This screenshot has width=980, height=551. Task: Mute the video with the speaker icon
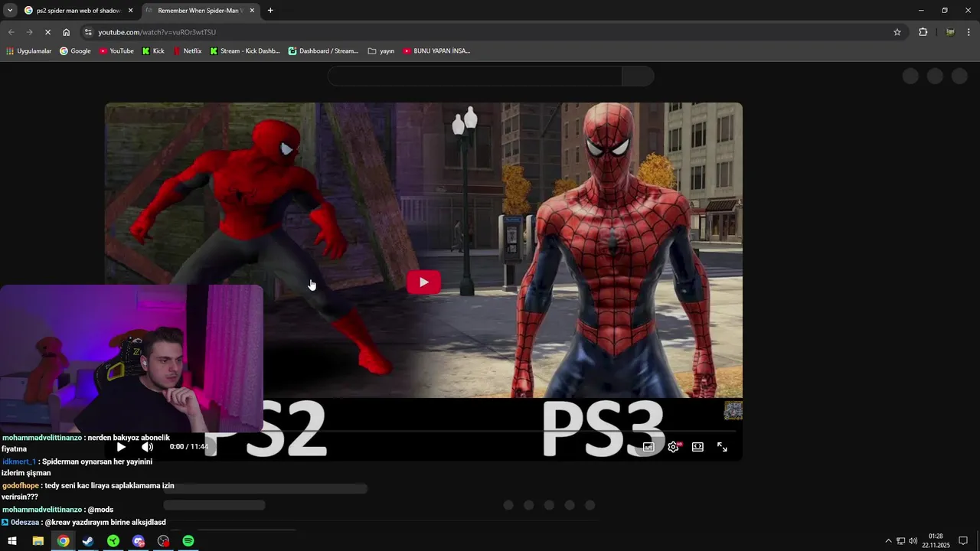coord(148,447)
